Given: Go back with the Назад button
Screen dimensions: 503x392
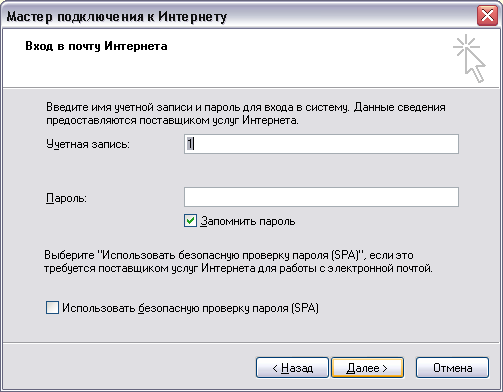Looking at the screenshot, I should tap(292, 368).
